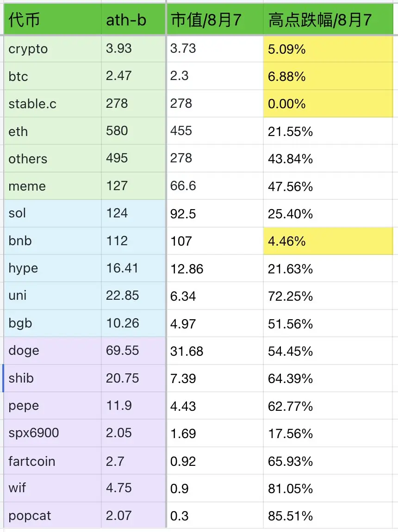
Task: Select the 代币 header cell
Action: [53, 19]
